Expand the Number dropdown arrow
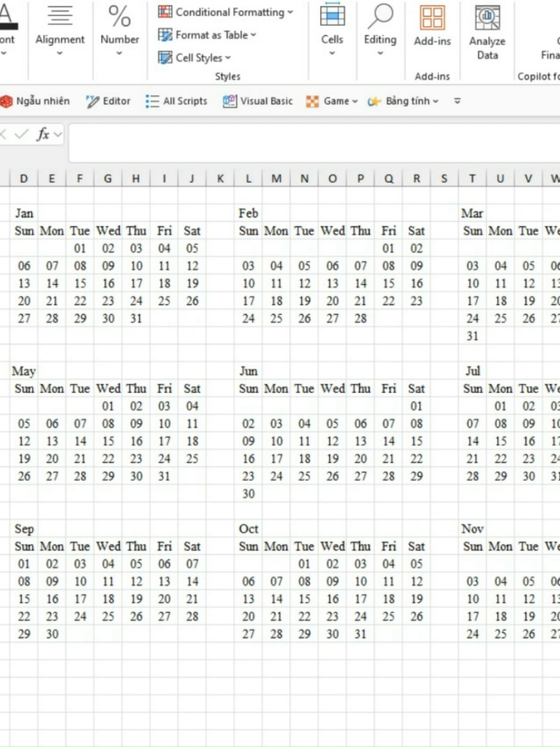This screenshot has height=747, width=560. point(119,53)
